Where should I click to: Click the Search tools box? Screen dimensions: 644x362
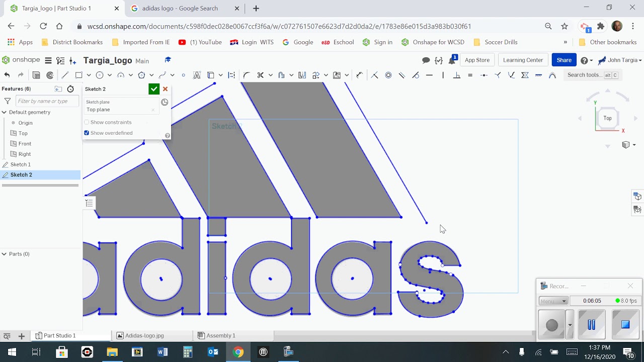[593, 75]
